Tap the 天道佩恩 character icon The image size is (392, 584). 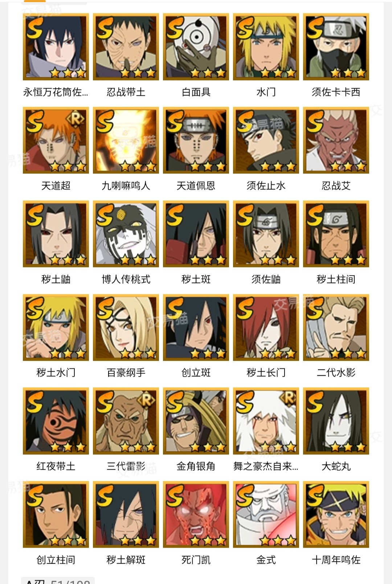[196, 140]
